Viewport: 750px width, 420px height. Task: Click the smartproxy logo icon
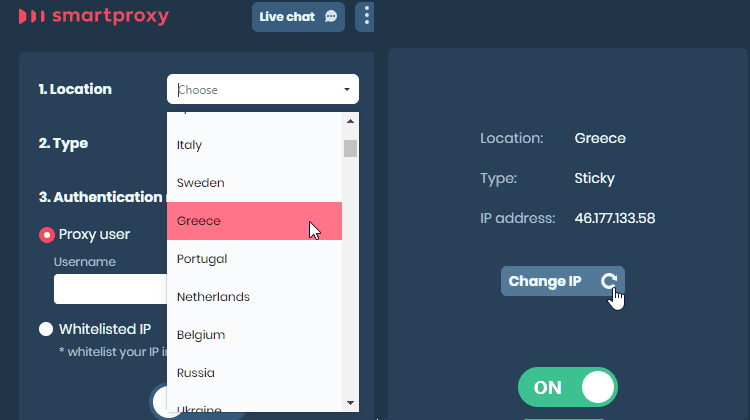(x=32, y=16)
